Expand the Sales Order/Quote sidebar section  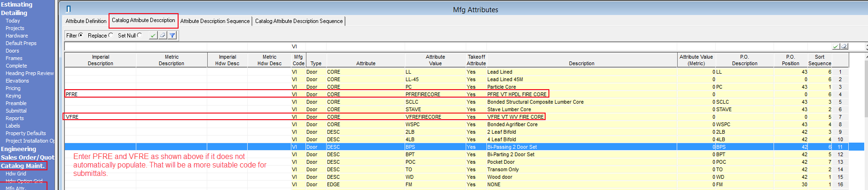(x=27, y=157)
